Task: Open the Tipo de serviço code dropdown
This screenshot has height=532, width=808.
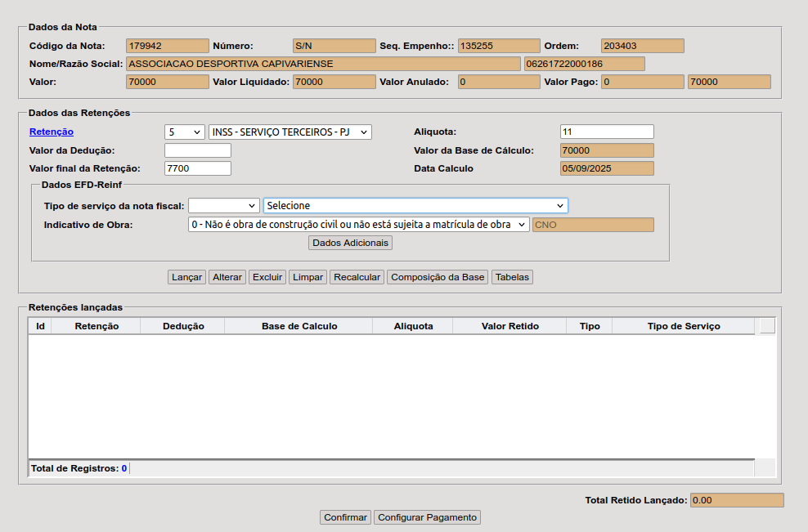Action: (x=223, y=205)
